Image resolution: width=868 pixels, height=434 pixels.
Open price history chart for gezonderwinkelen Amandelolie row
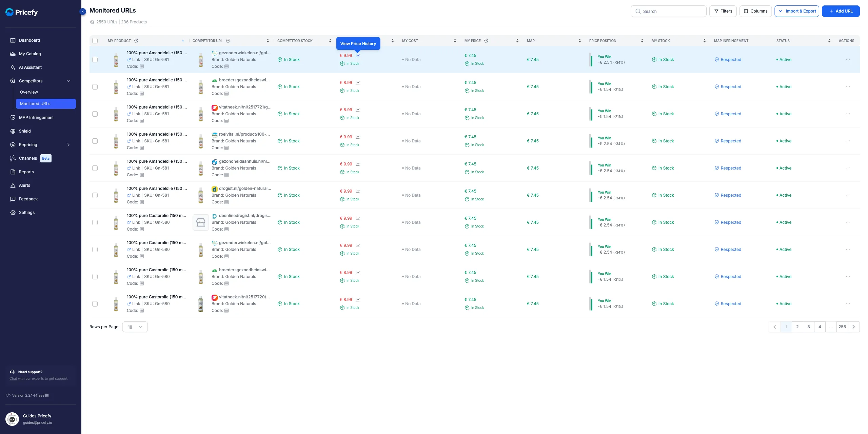coord(358,56)
